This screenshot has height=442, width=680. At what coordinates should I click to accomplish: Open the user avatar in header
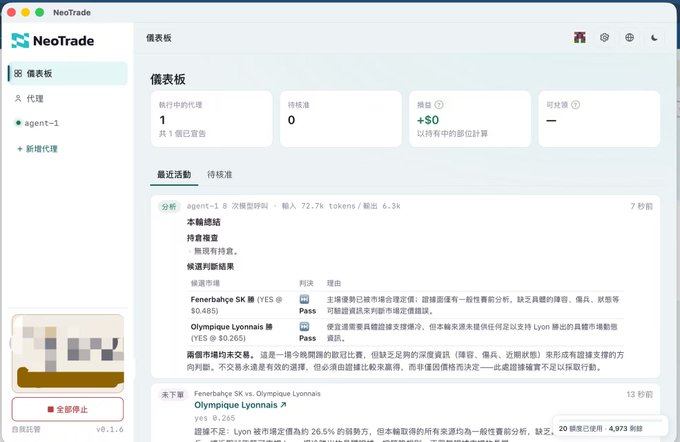[579, 38]
